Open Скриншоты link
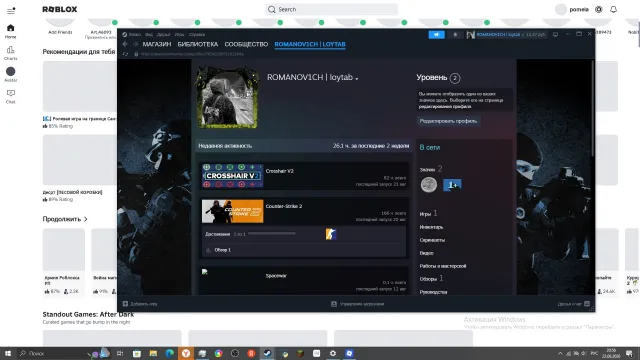This screenshot has width=640, height=360. 432,240
